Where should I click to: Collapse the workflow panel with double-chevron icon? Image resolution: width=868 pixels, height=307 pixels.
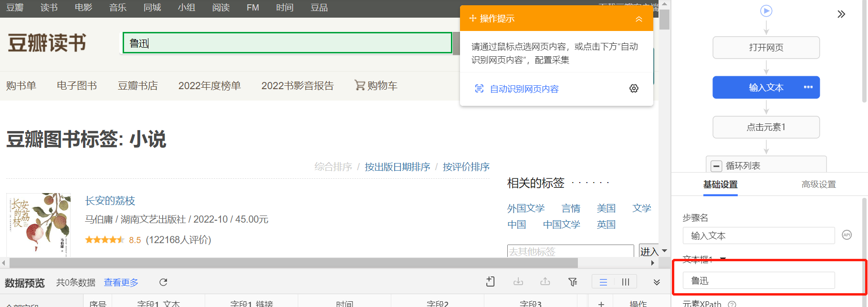coord(841,14)
